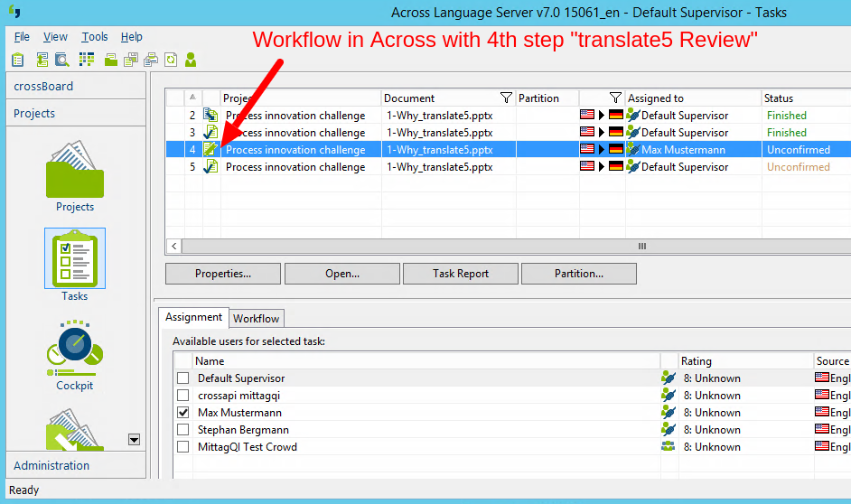Click the checkmark task icon in row 3
This screenshot has height=504, width=851.
point(210,133)
